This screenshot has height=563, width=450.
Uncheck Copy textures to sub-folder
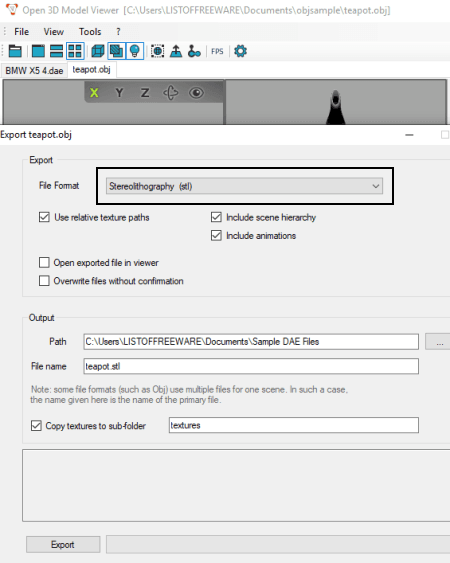tap(36, 426)
